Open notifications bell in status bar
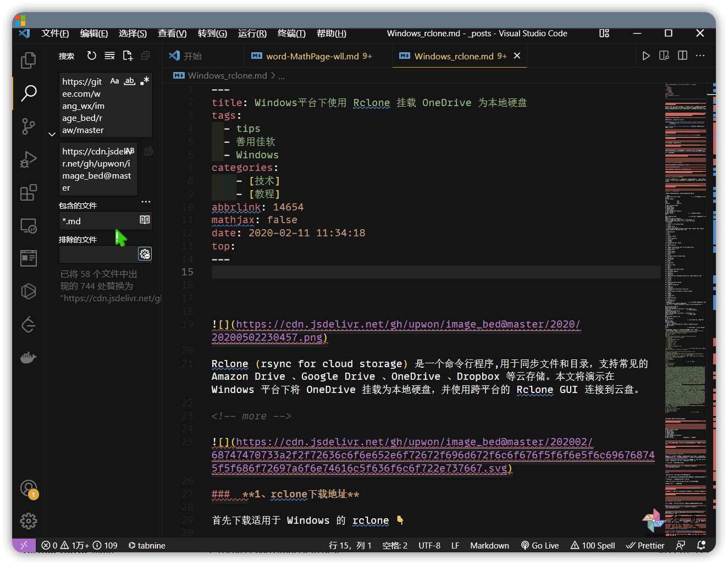Viewport: 728px width, 565px height. pos(701,545)
